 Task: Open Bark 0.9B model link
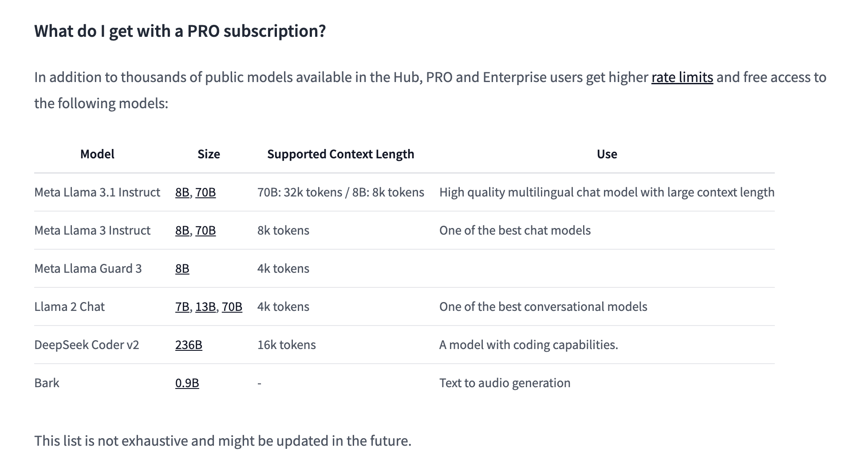pyautogui.click(x=187, y=383)
